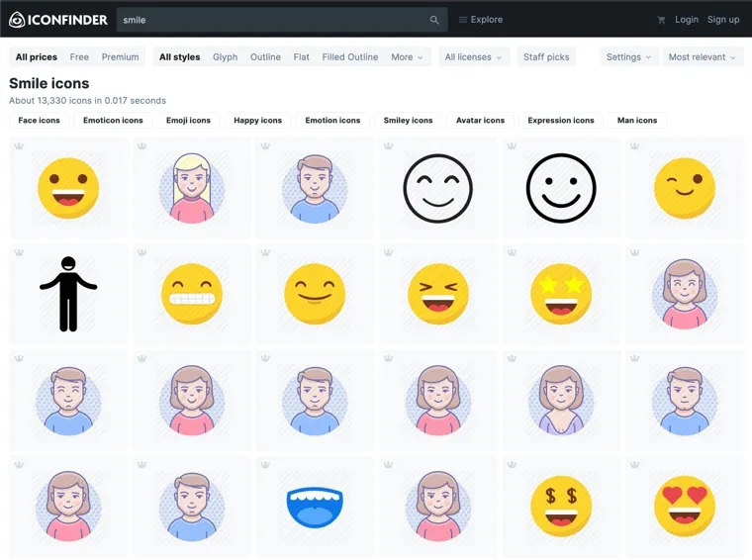Open the Settings dropdown
This screenshot has width=752, height=560.
point(628,57)
